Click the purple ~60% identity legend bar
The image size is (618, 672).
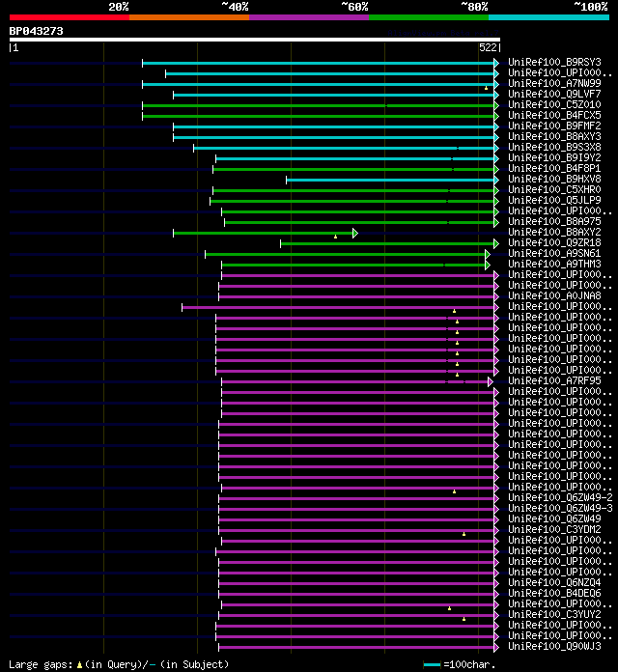click(309, 17)
